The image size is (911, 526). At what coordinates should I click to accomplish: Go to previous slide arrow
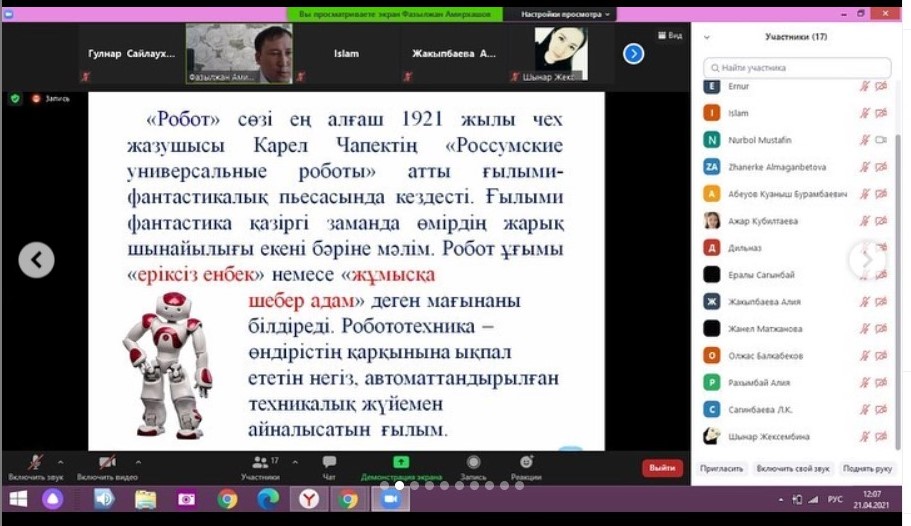(x=36, y=260)
